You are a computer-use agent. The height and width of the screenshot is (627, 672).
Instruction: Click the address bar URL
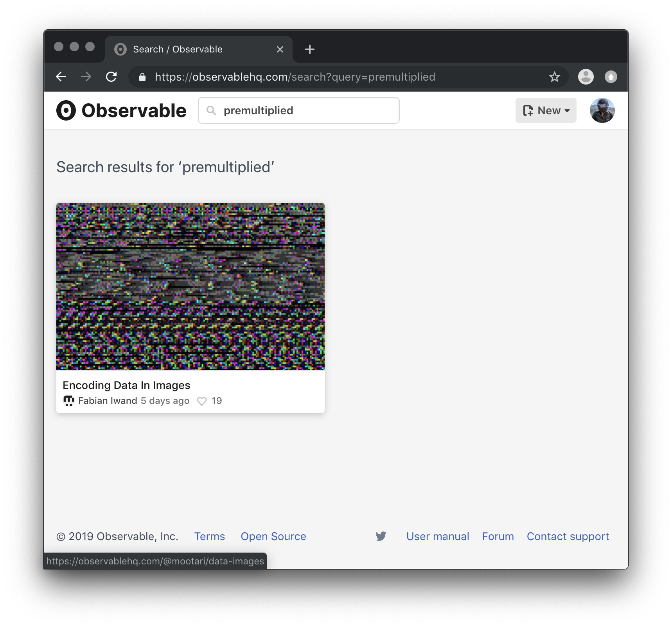295,77
